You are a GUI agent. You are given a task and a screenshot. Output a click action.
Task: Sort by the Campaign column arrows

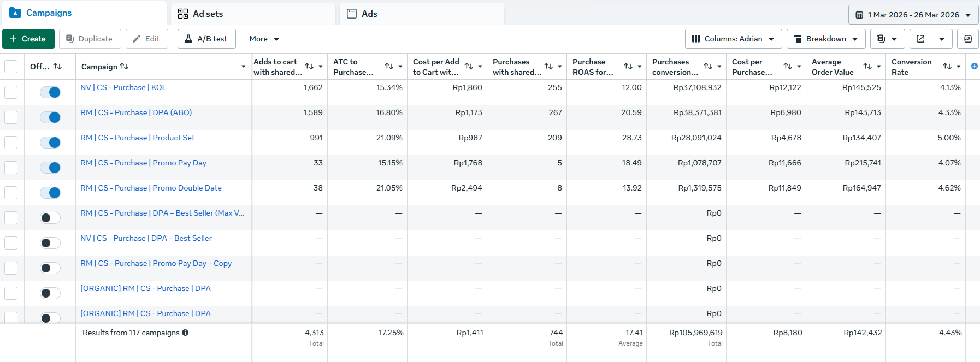[124, 66]
